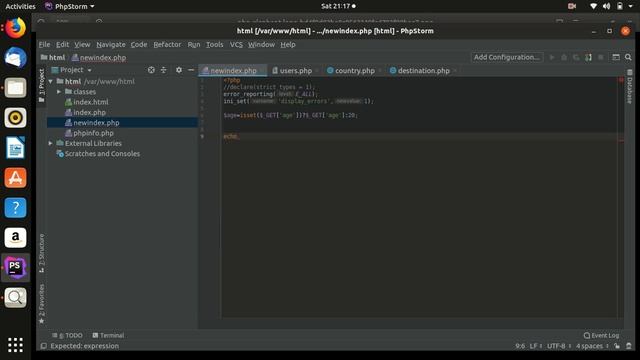This screenshot has width=640, height=360.
Task: Open the File menu
Action: point(44,44)
